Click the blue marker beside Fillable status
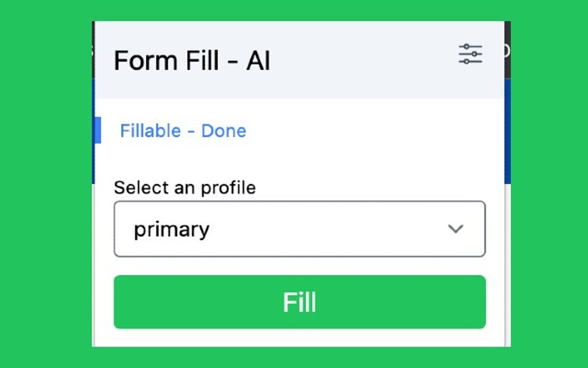 tap(97, 130)
